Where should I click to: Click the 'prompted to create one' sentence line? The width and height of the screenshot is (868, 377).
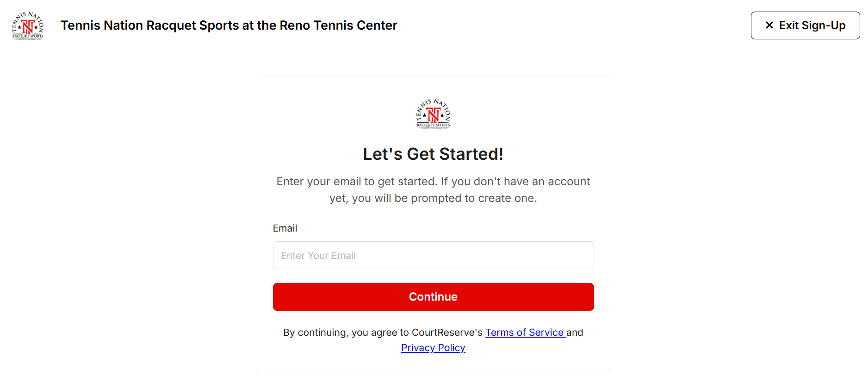[433, 198]
